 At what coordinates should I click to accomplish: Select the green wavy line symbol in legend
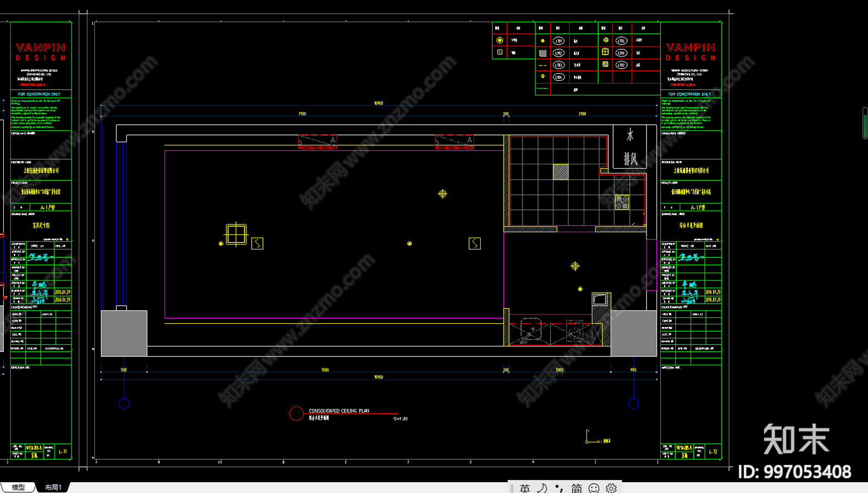[542, 88]
